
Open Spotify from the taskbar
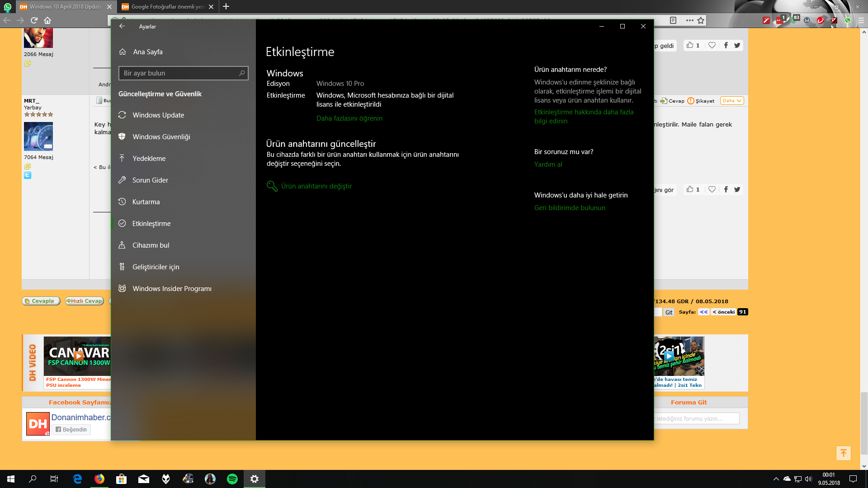click(x=232, y=479)
